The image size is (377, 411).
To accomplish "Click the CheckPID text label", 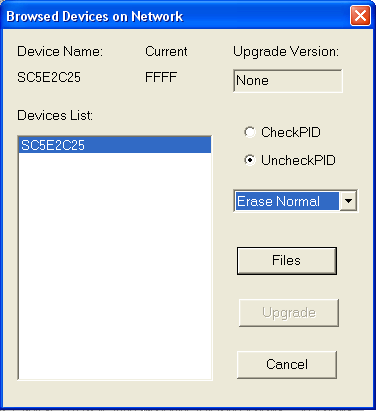I will (291, 132).
